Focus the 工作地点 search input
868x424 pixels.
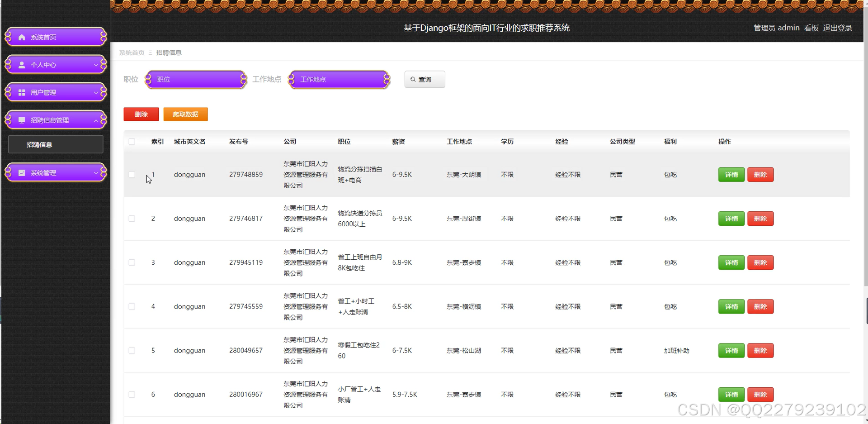340,79
